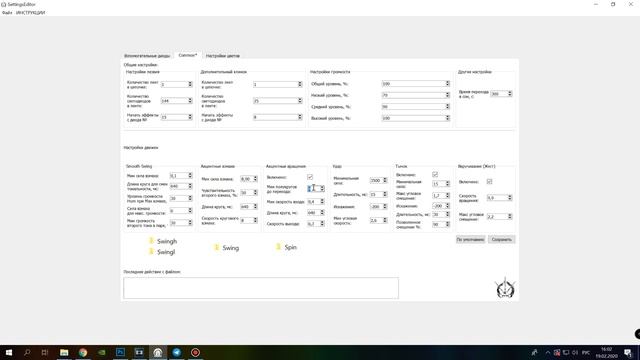Click Жест Макс угловое смещение stepper arrows

coord(510,217)
